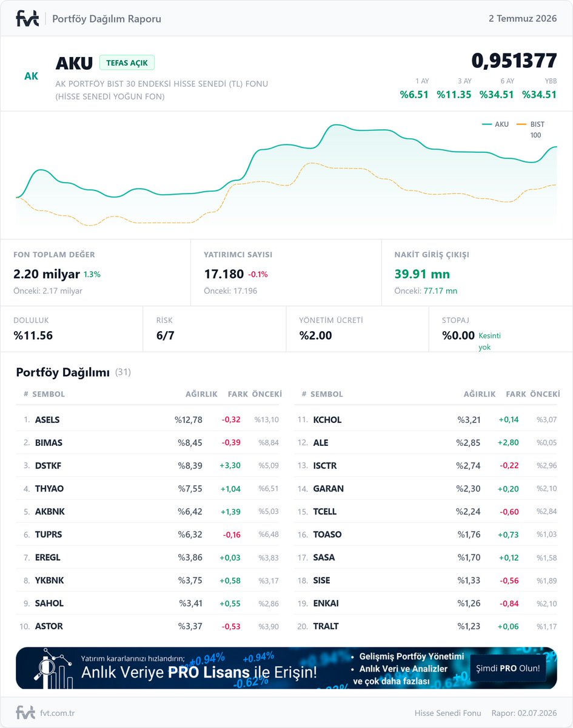Select the TOASO row symbol
The image size is (573, 728).
point(327,534)
